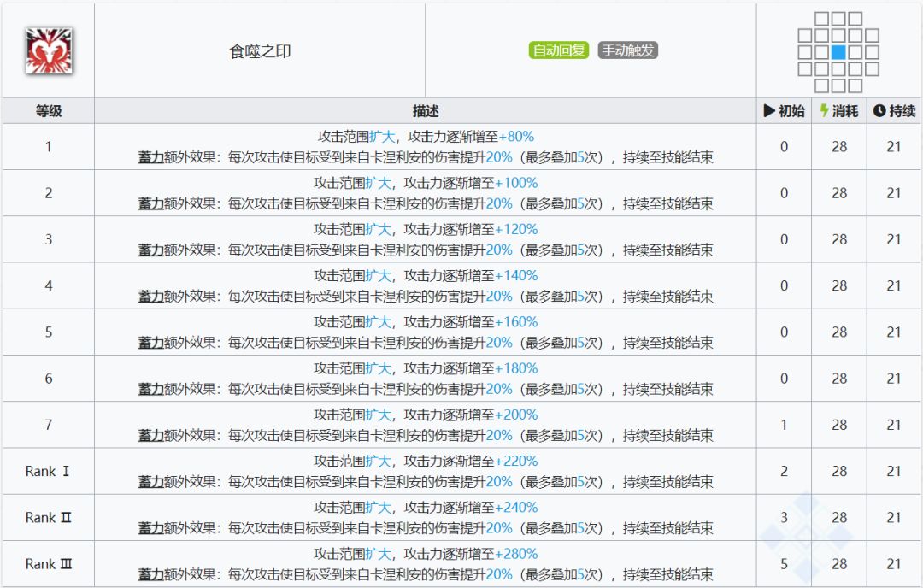Select the 等级 column header
Image resolution: width=923 pixels, height=588 pixels.
point(48,111)
